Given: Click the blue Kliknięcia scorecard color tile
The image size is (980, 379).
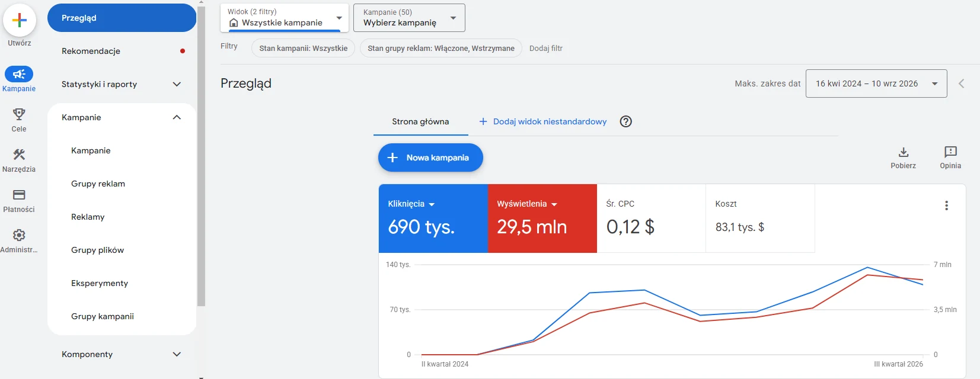Looking at the screenshot, I should click(x=433, y=219).
